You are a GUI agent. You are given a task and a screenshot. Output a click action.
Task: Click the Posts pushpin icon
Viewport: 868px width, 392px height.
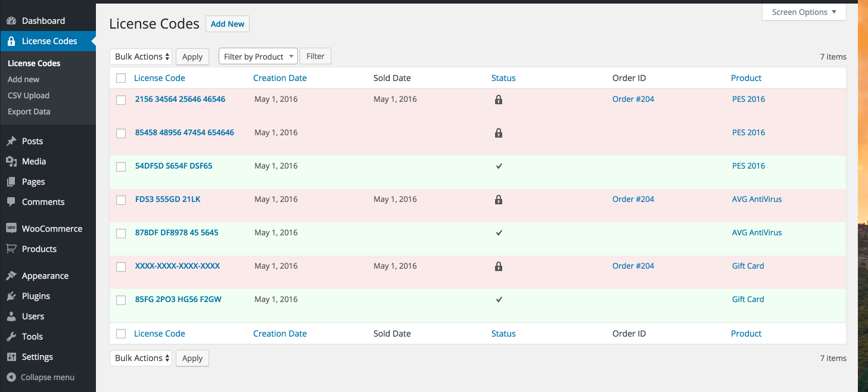[x=11, y=141]
